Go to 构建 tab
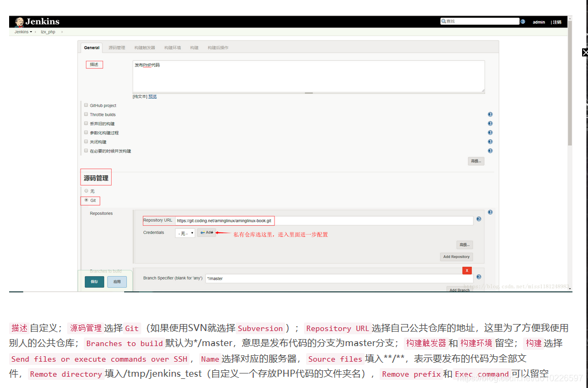 pos(194,48)
